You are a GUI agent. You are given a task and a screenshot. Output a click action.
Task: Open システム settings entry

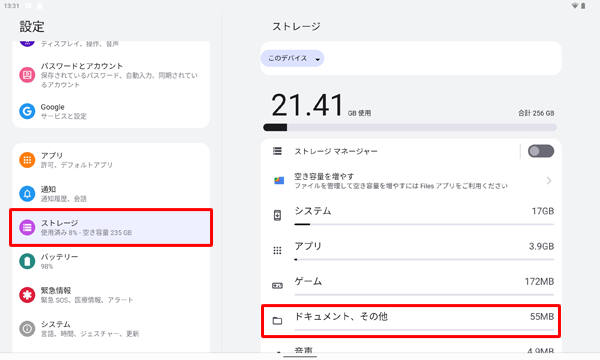[111, 329]
